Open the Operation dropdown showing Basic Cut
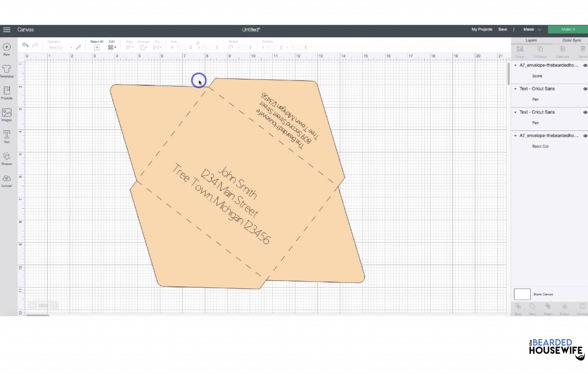Image resolution: width=588 pixels, height=374 pixels. click(x=60, y=47)
